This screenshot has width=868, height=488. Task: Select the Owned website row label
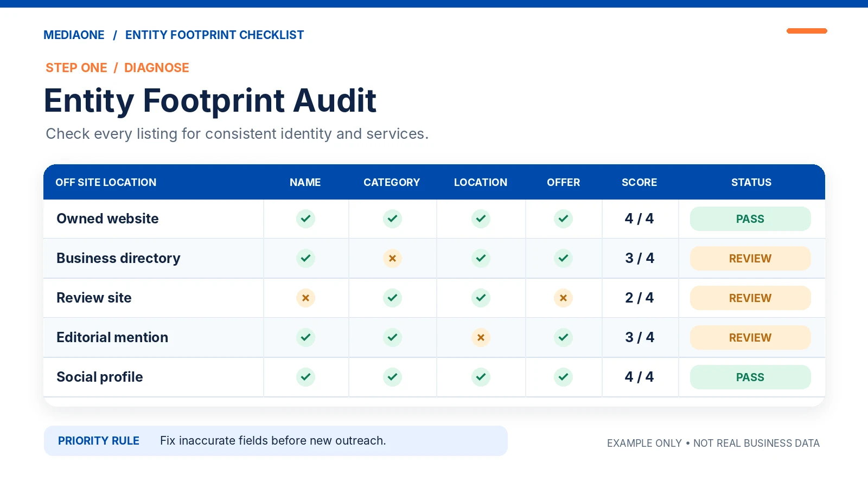tap(107, 219)
